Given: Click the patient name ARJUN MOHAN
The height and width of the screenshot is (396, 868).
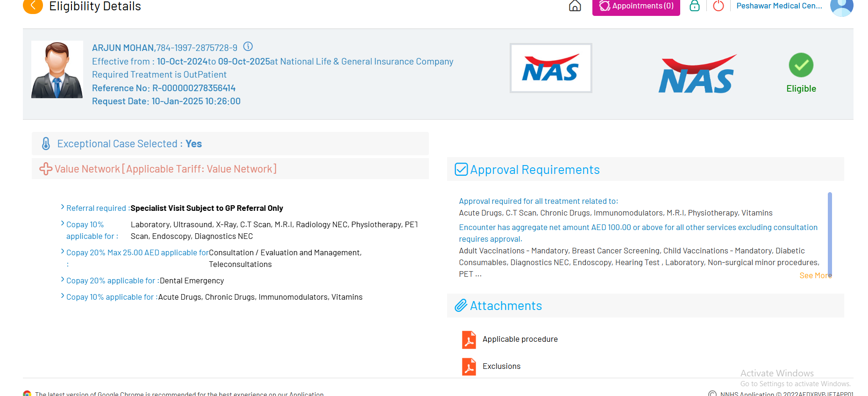Looking at the screenshot, I should coord(123,48).
